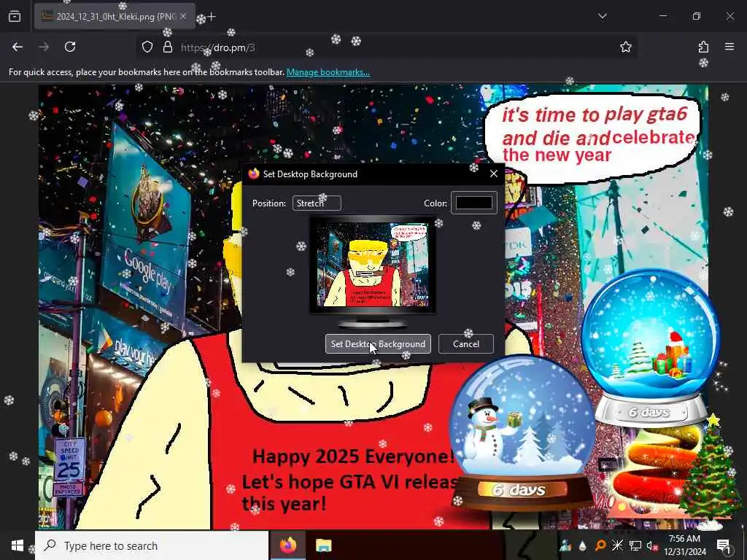Open Firefox from the taskbar
The width and height of the screenshot is (747, 560).
click(287, 545)
